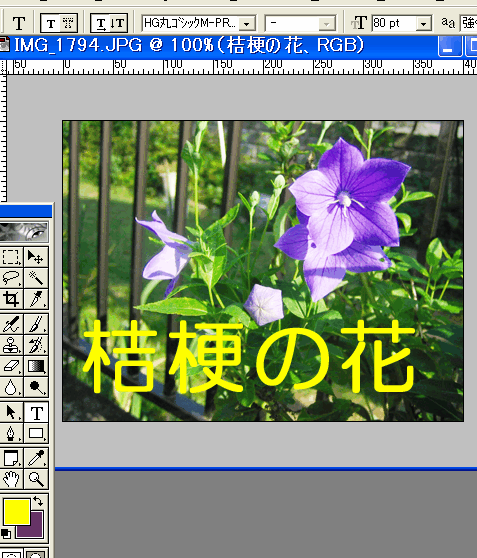Select the Gradient tool
The width and height of the screenshot is (477, 558).
click(36, 366)
